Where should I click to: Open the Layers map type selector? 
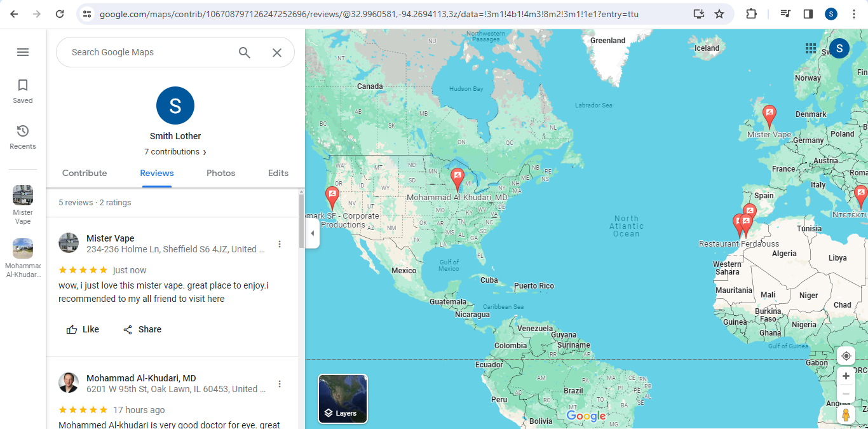343,398
